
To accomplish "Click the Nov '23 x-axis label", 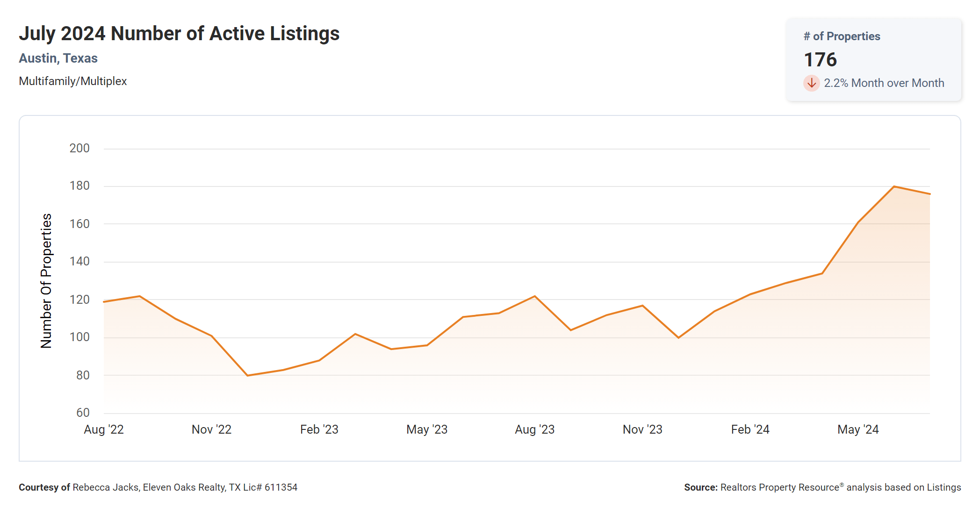I will coord(642,429).
